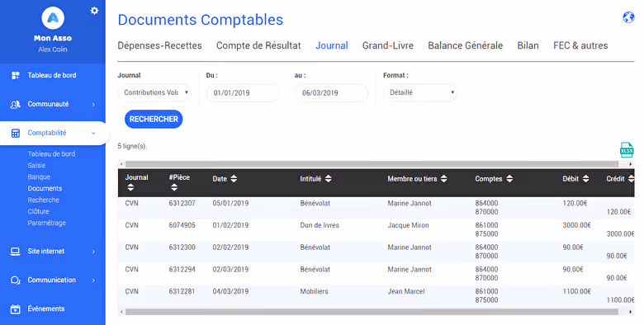Click the Communication chat icon
Image resolution: width=644 pixels, height=325 pixels.
pos(15,280)
